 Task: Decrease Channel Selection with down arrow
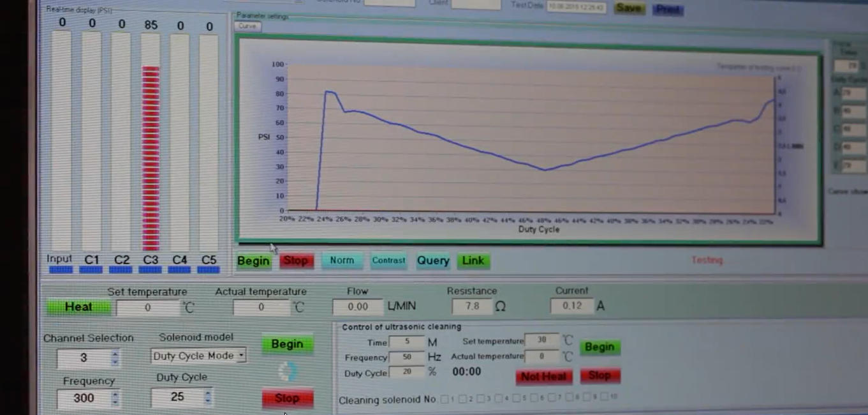pos(115,362)
